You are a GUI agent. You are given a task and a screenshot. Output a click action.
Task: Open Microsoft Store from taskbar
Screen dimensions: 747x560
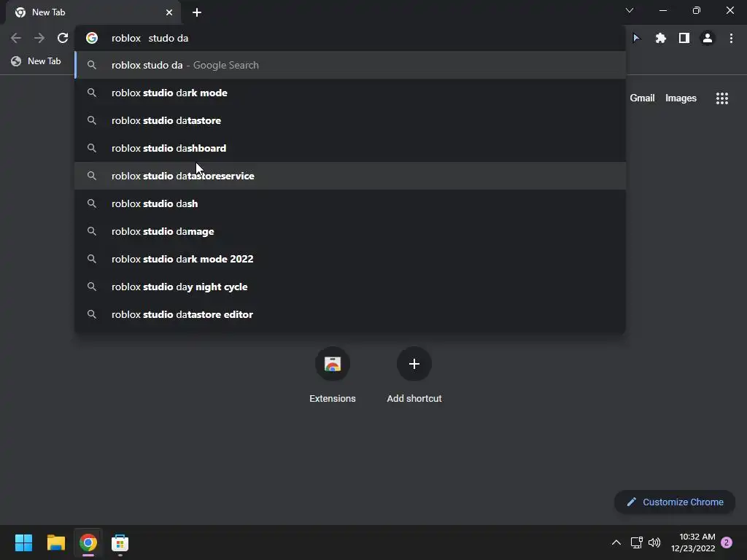(x=120, y=542)
